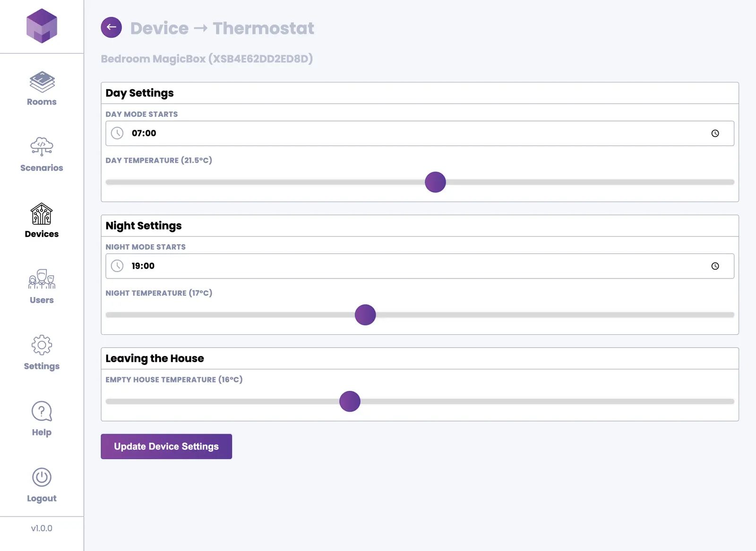
Task: Click the MagicBox cube logo
Action: [x=42, y=26]
